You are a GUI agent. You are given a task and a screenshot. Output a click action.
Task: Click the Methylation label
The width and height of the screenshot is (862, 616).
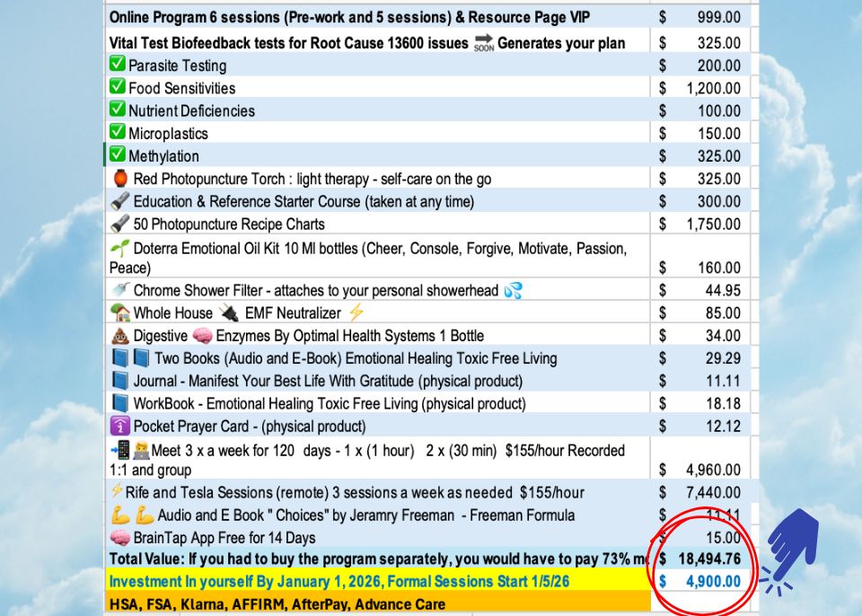point(163,156)
